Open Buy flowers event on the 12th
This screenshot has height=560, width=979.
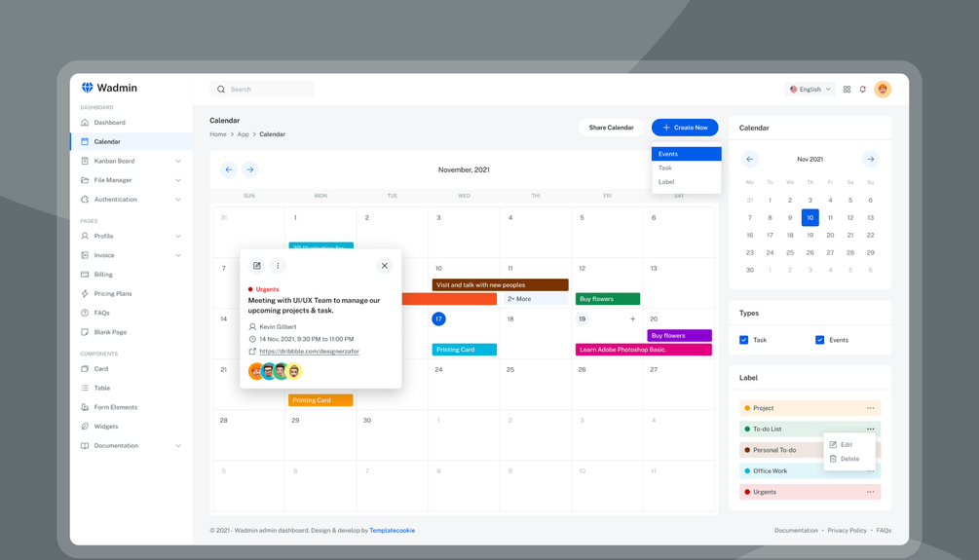click(x=608, y=299)
